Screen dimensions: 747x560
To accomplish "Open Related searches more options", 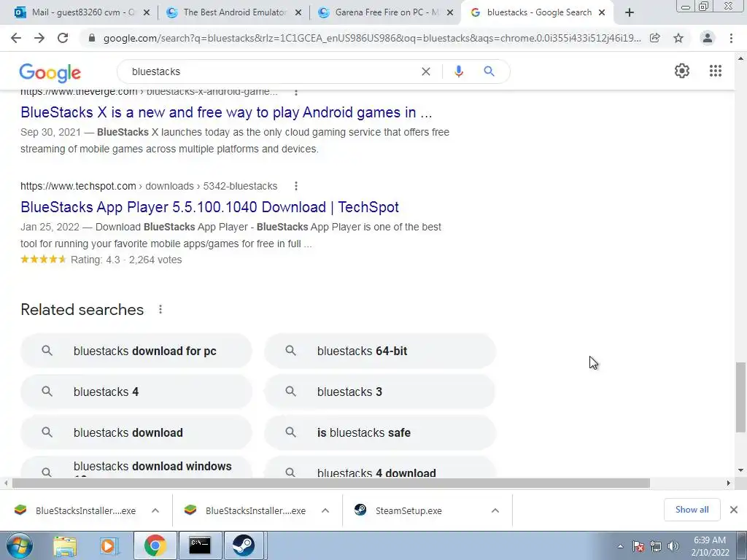I will tap(160, 309).
